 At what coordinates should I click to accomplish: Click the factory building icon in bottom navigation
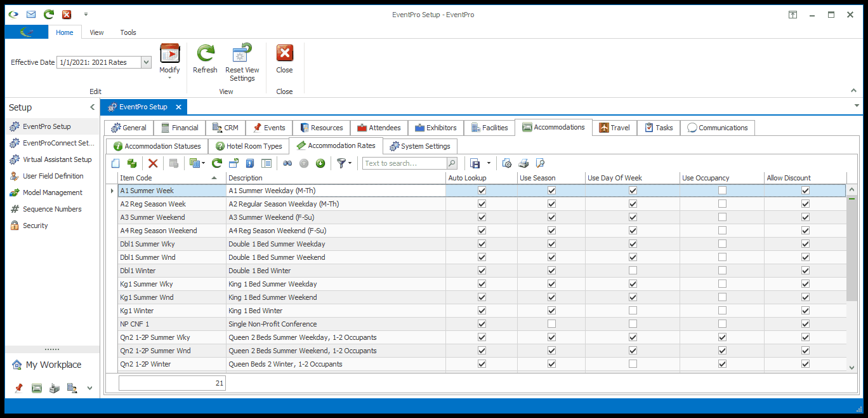pyautogui.click(x=55, y=388)
